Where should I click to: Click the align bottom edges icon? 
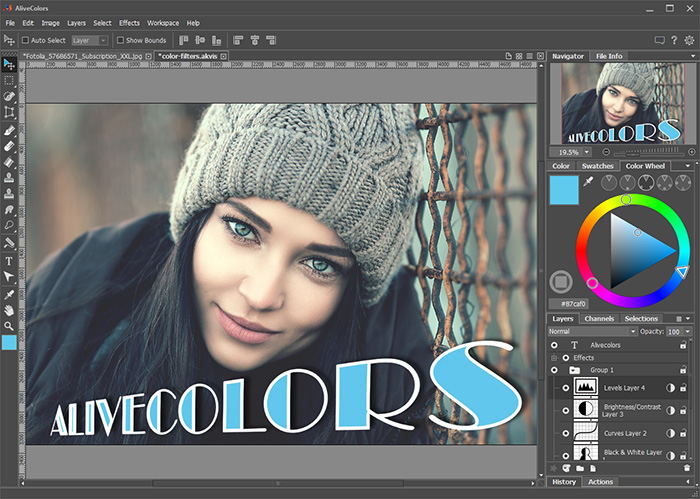pos(217,41)
